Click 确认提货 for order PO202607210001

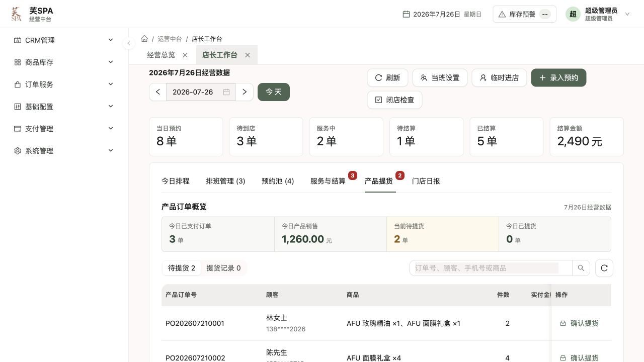pyautogui.click(x=580, y=323)
